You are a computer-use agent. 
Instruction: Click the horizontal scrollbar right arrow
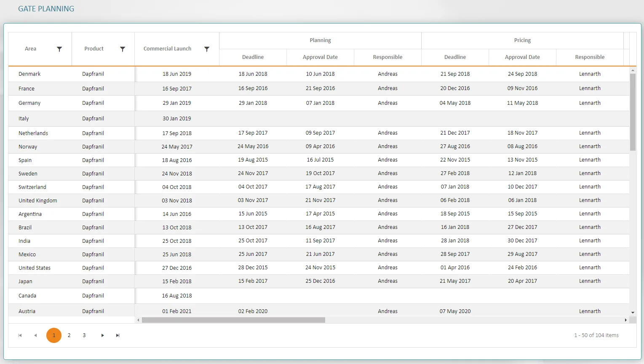(x=626, y=320)
